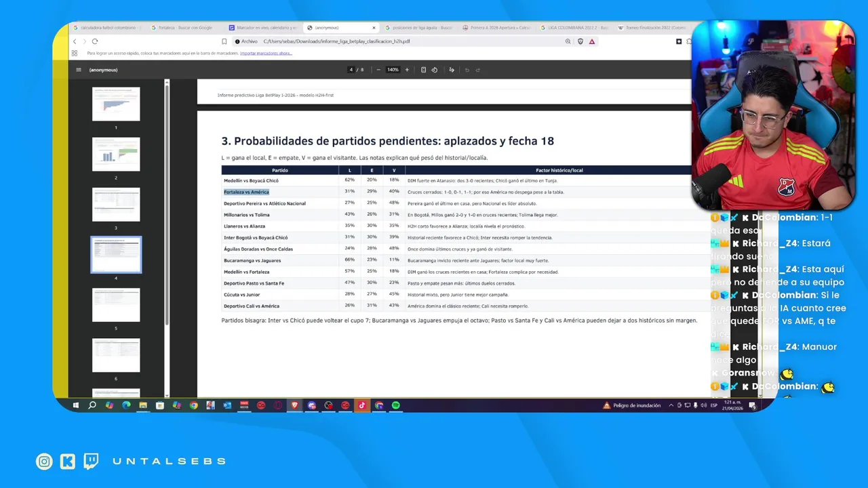Viewport: 868px width, 488px height.
Task: Go forward with browser forward arrow
Action: (85, 41)
